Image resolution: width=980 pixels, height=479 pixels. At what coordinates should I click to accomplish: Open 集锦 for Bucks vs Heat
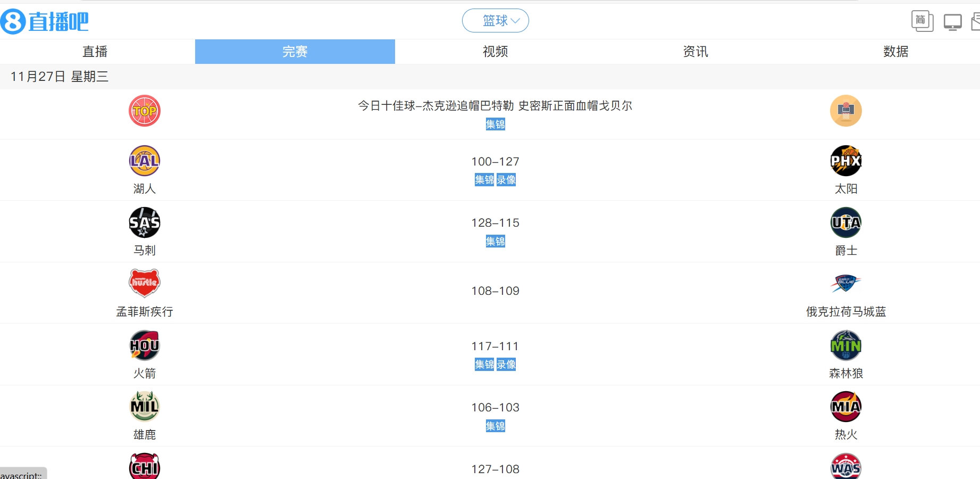click(x=495, y=426)
